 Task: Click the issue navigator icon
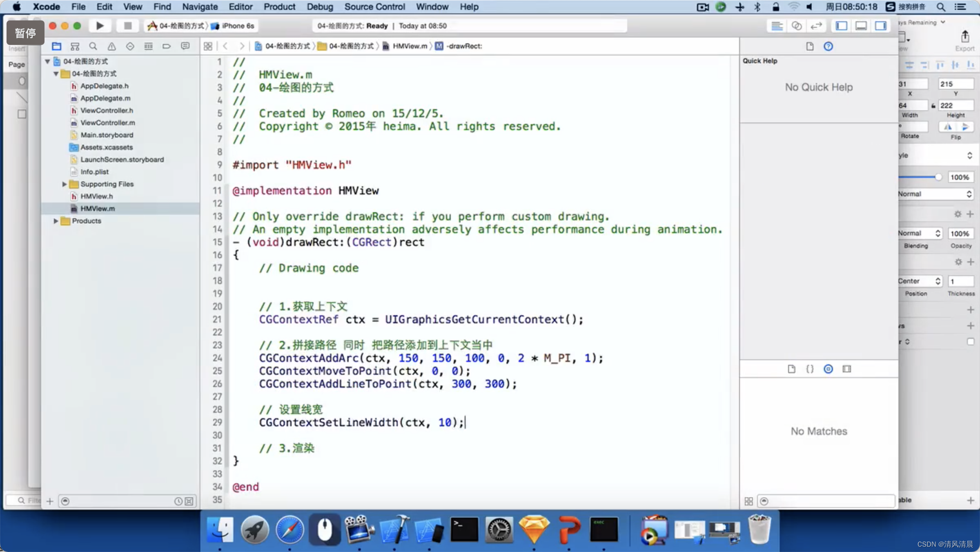point(111,46)
